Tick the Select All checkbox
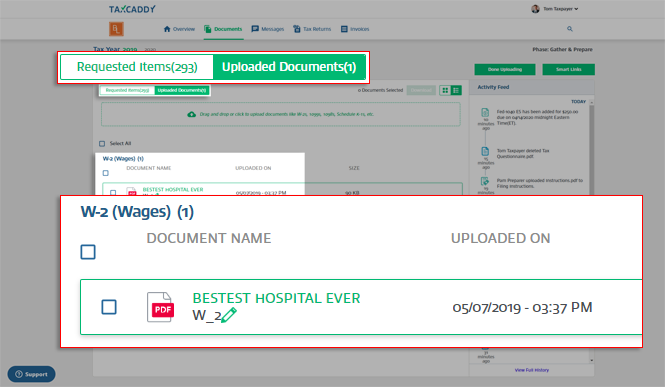 point(102,143)
